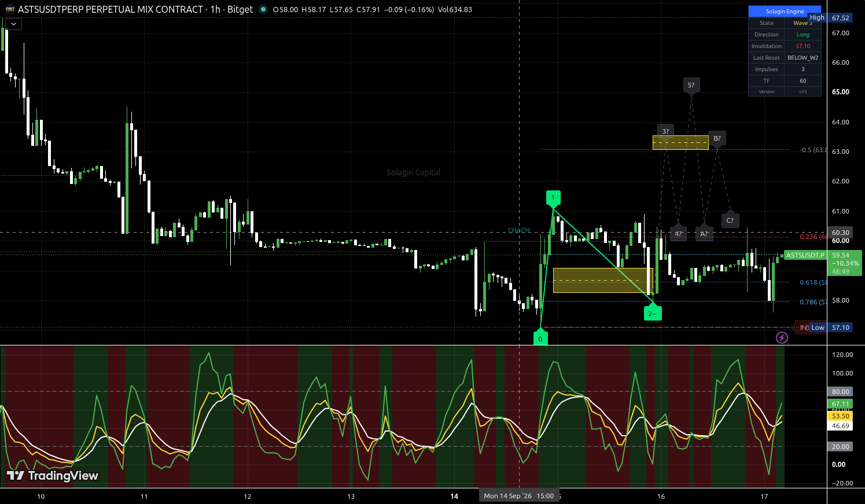
Task: Select the green wave 1 marker
Action: 553,198
